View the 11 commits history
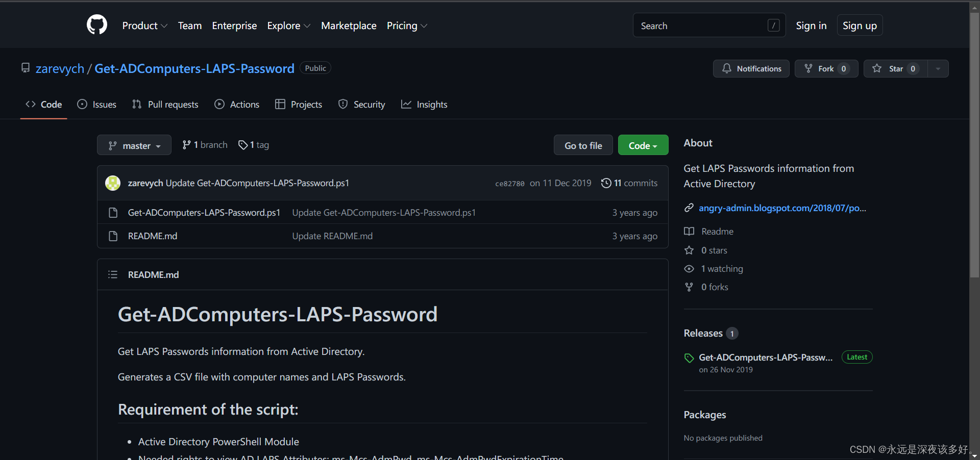This screenshot has height=460, width=980. tap(629, 183)
